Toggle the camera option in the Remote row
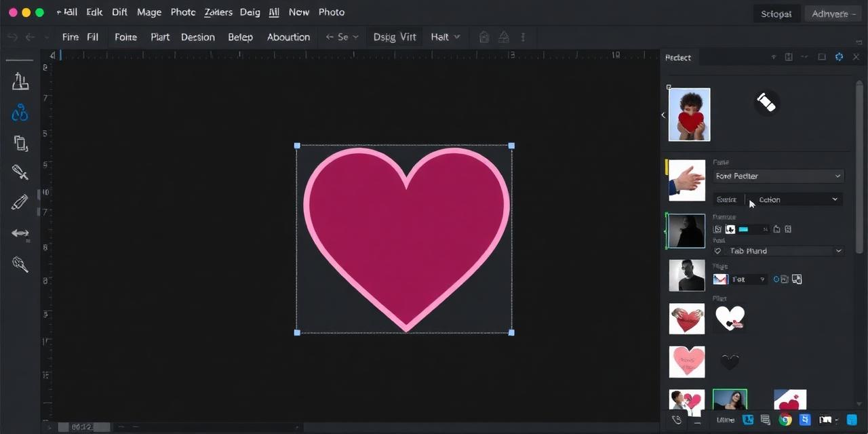This screenshot has width=868, height=434. (717, 229)
